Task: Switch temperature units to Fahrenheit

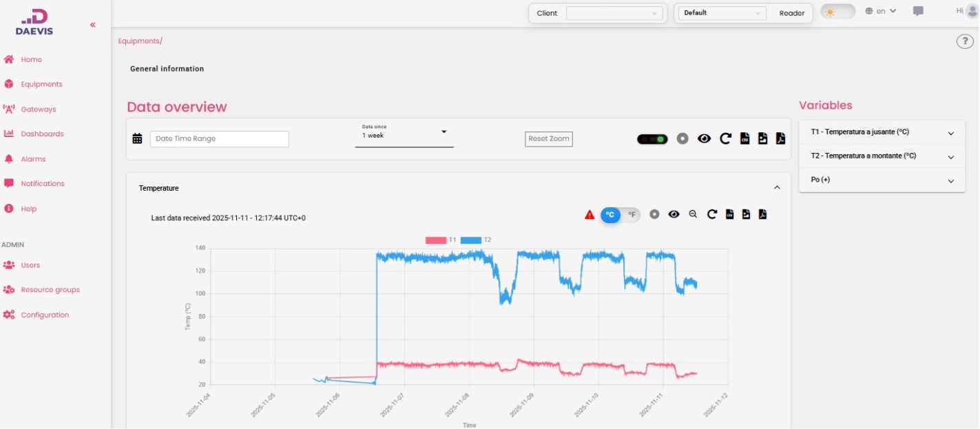Action: point(632,215)
